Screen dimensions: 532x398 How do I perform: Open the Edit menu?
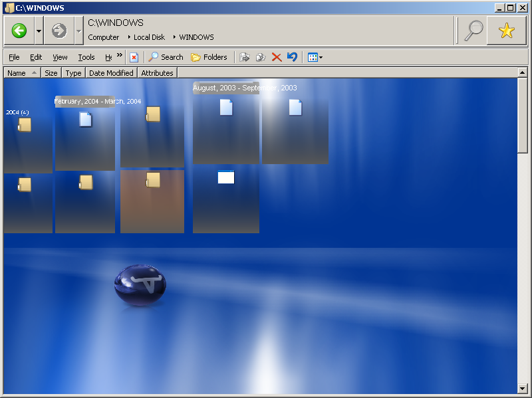36,57
